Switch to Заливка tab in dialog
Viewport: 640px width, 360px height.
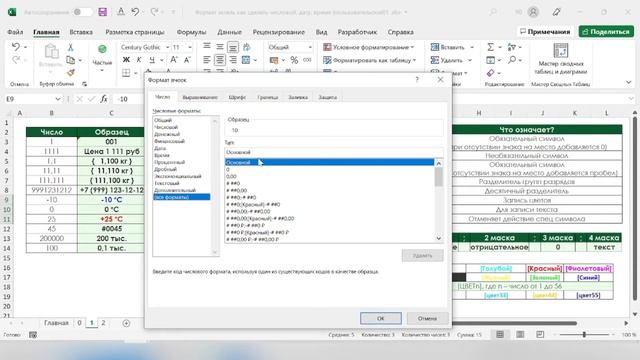coord(298,97)
